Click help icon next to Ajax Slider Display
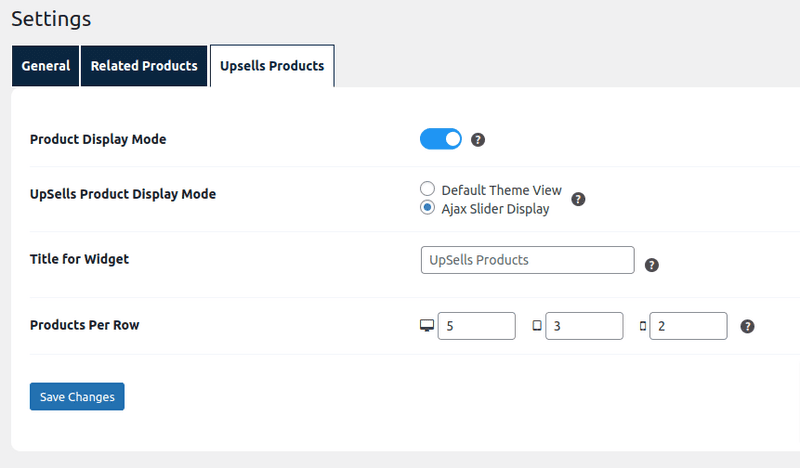The width and height of the screenshot is (800, 468). pyautogui.click(x=578, y=199)
